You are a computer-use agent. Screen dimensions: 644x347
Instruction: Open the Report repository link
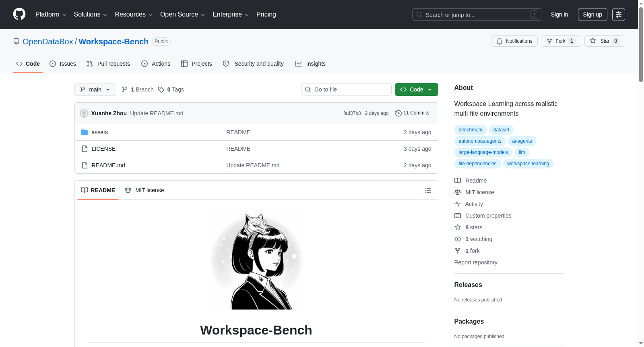pyautogui.click(x=476, y=262)
